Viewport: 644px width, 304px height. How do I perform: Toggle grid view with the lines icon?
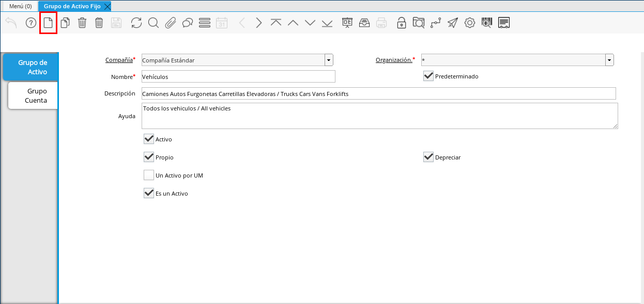click(x=205, y=23)
